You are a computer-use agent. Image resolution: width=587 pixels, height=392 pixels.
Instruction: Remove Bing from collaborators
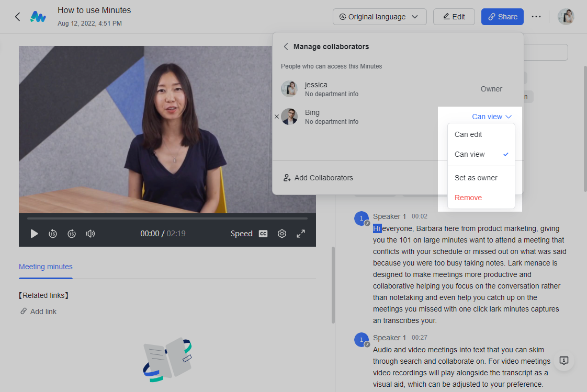[468, 198]
